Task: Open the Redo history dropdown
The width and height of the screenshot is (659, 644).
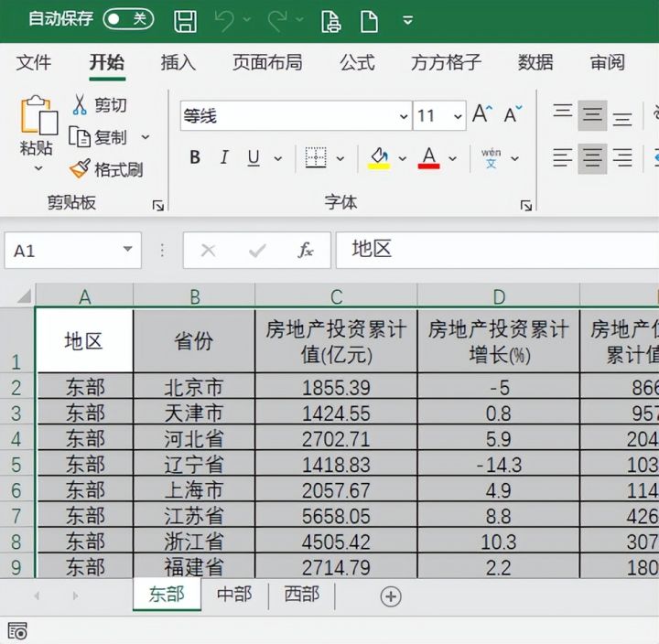Action: coord(299,19)
